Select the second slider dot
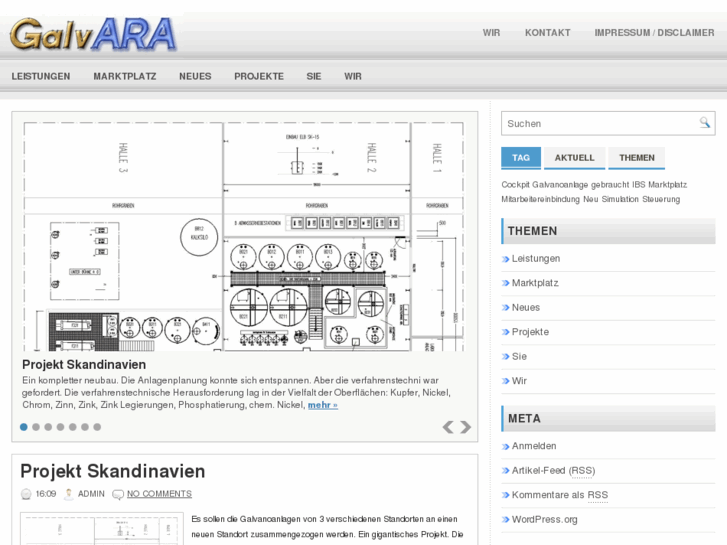Viewport: 727px width, 545px height. coord(36,427)
